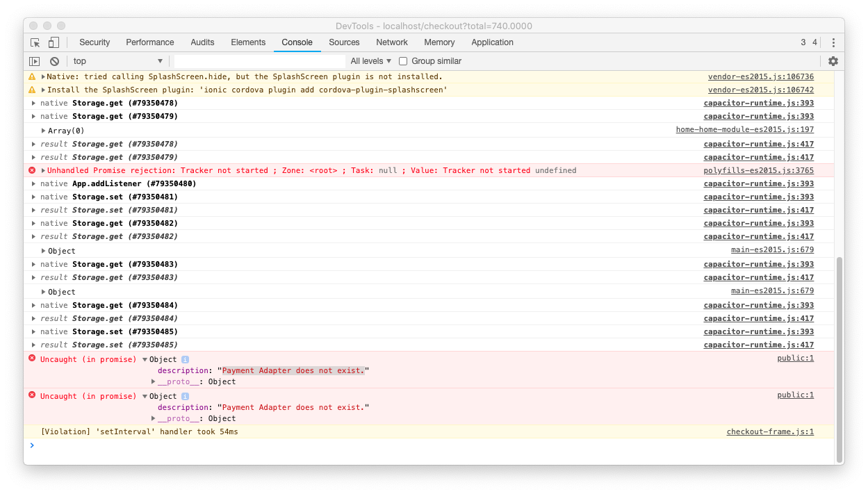868x494 pixels.
Task: Switch to the Application tab
Action: (492, 42)
